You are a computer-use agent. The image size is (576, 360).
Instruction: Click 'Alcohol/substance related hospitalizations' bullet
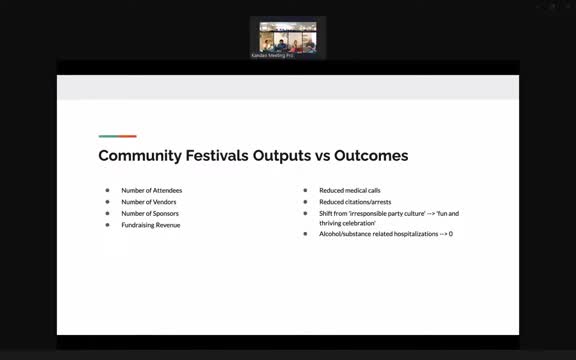386,234
